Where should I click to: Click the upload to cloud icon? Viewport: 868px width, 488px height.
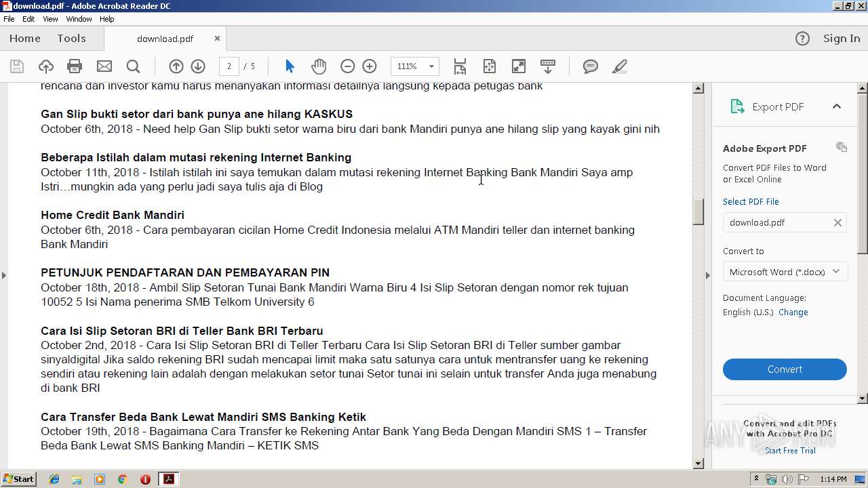click(46, 66)
